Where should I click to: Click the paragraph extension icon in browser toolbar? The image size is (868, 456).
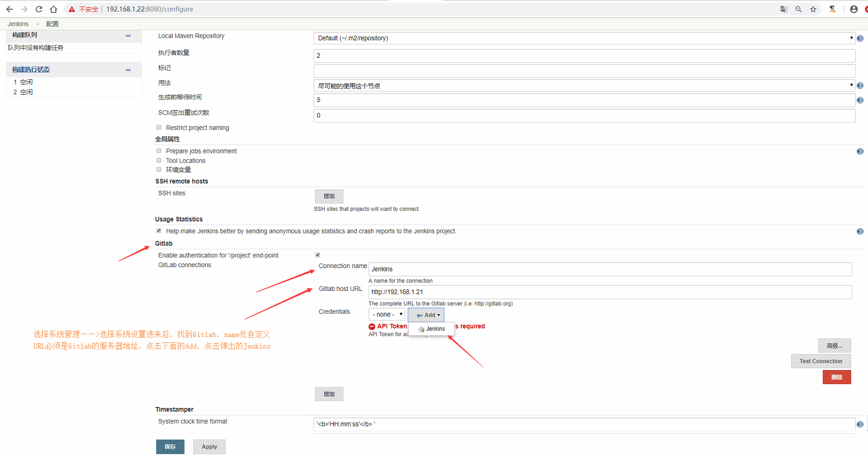coord(833,9)
